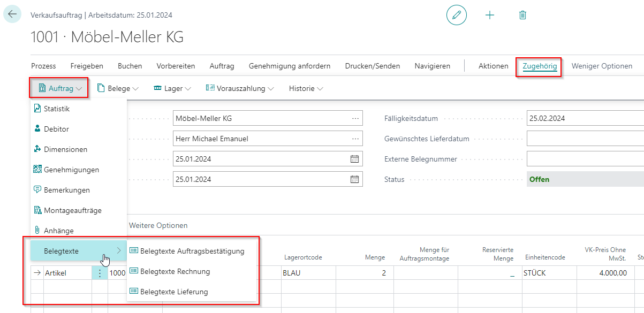Open calendar picker for first date field
644x313 pixels.
(354, 159)
